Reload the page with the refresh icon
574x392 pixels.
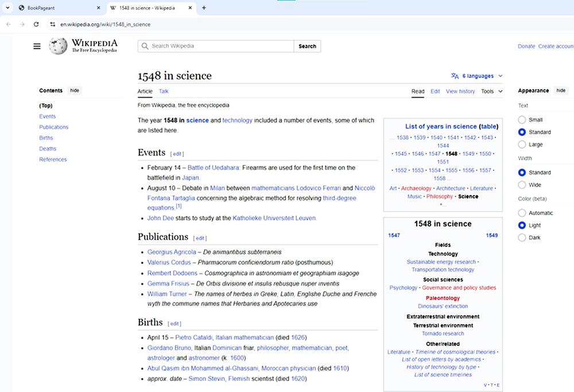(36, 24)
